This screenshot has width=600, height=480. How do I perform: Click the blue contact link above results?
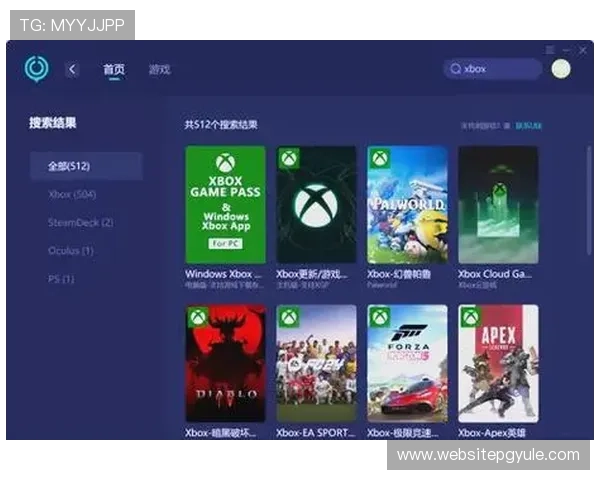coord(528,126)
